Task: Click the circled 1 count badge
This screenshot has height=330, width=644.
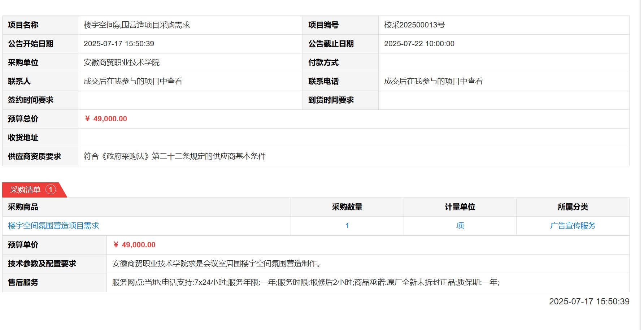Action: (x=51, y=190)
